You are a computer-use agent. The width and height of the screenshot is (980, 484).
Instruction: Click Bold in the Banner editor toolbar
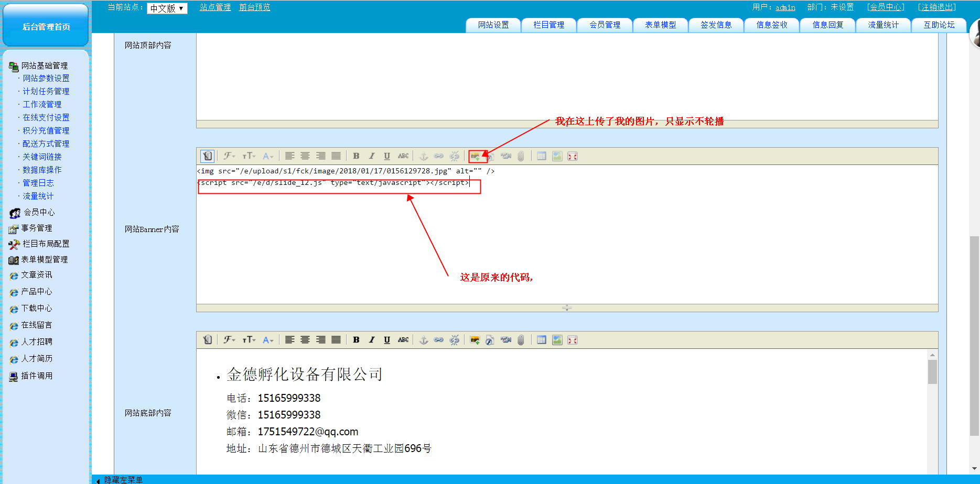tap(356, 156)
